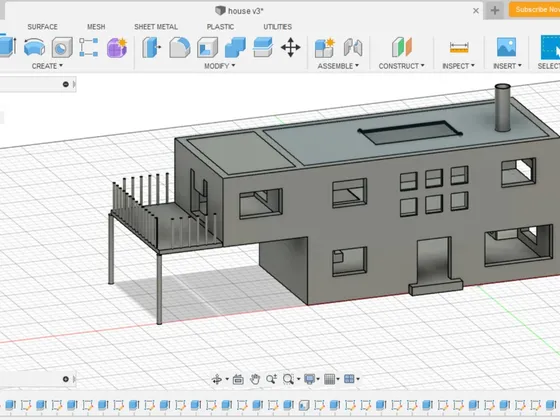Open the Viewports dropdown arrow

click(x=358, y=379)
